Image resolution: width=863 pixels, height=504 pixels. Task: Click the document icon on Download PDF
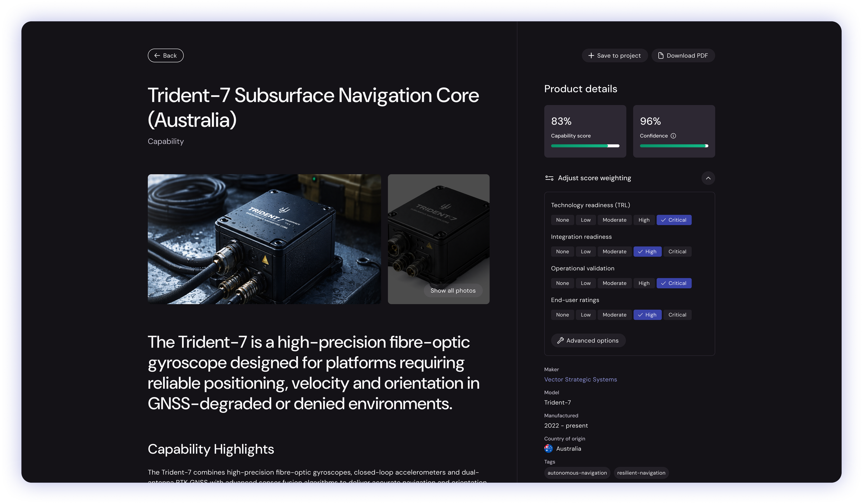click(661, 56)
